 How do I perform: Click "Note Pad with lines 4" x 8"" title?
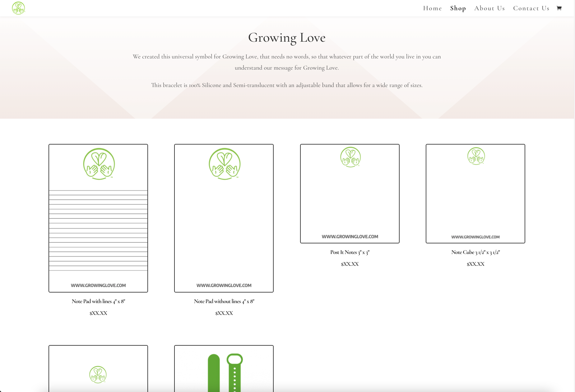98,301
